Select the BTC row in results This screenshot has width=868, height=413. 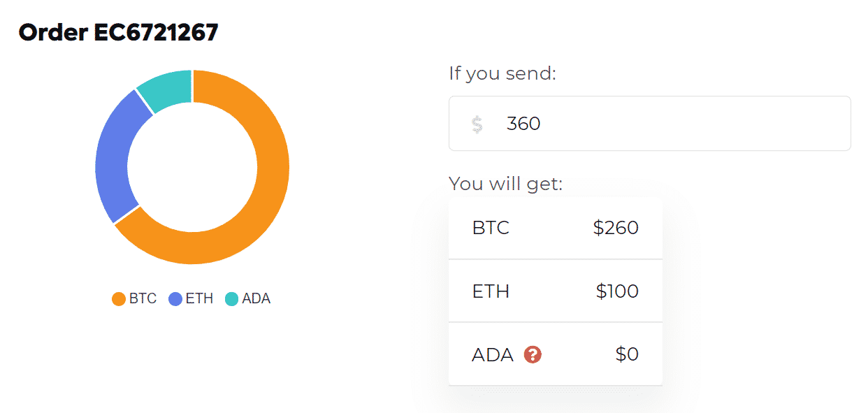555,228
